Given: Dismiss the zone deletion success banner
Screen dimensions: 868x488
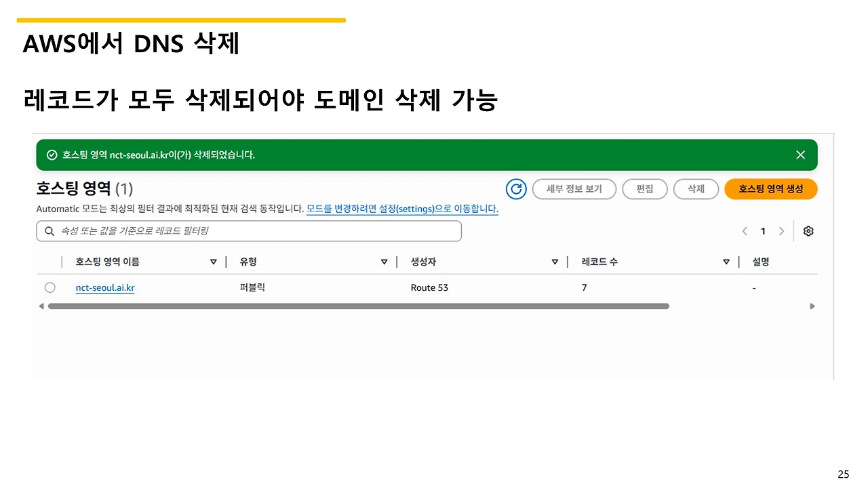Looking at the screenshot, I should click(800, 155).
